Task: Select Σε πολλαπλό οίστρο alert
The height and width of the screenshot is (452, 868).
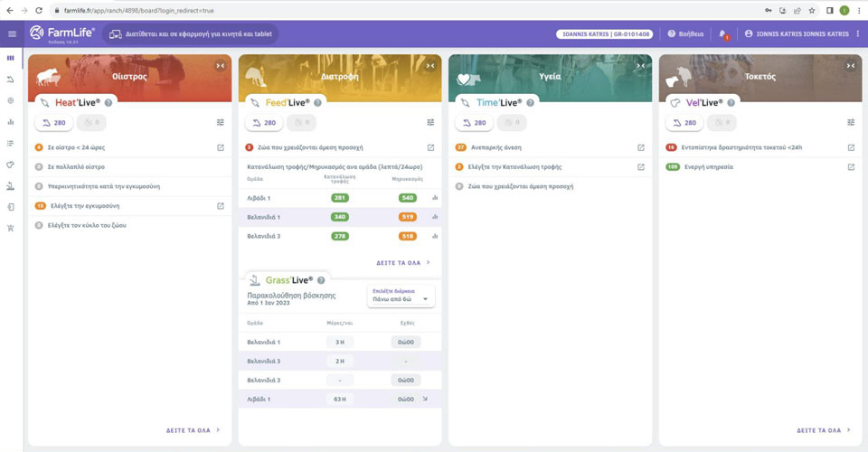Action: [129, 167]
